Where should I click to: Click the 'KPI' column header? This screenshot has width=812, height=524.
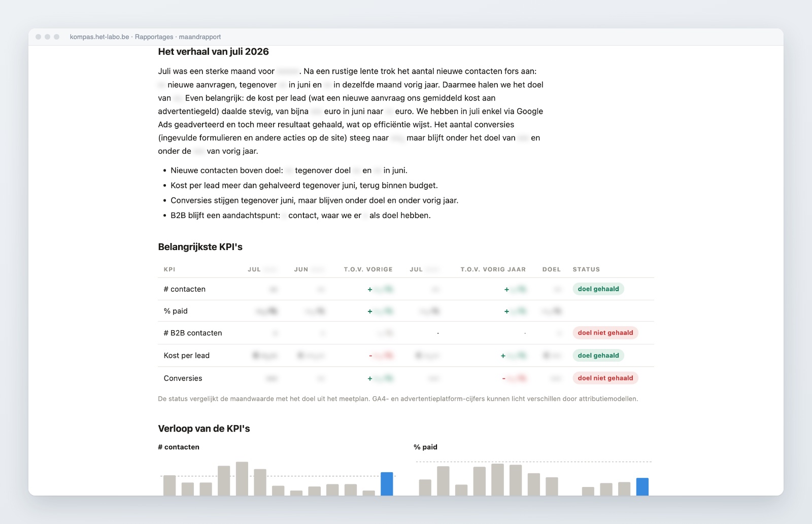pos(170,269)
